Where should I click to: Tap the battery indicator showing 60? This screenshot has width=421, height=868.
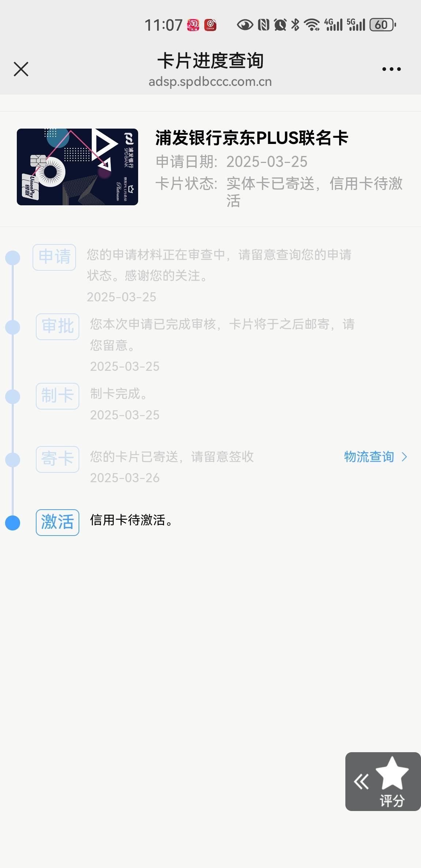tap(383, 25)
